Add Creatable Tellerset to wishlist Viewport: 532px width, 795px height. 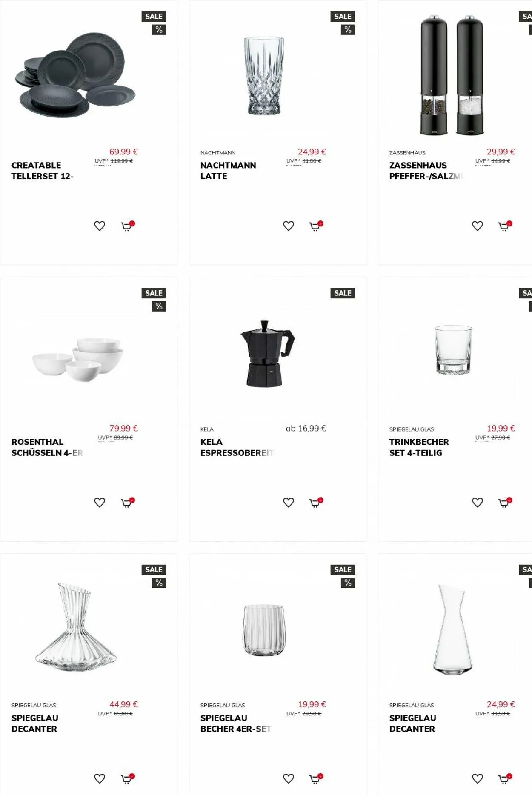(100, 226)
